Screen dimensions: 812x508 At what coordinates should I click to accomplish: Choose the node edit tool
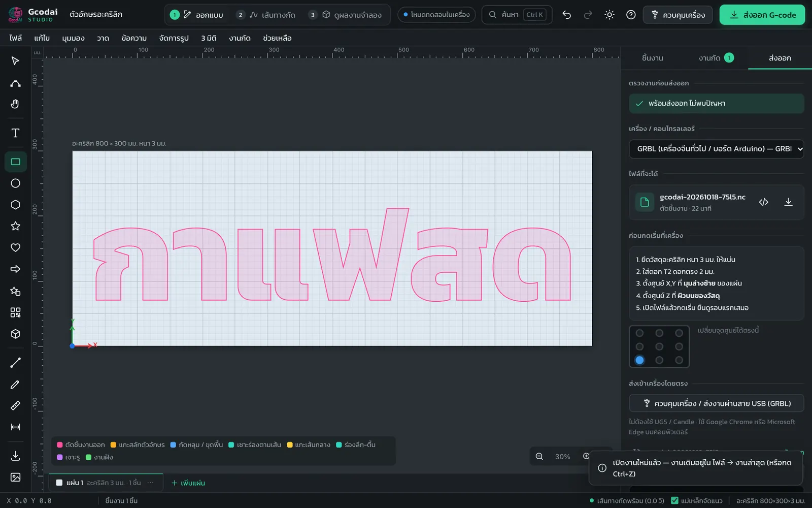click(x=15, y=83)
